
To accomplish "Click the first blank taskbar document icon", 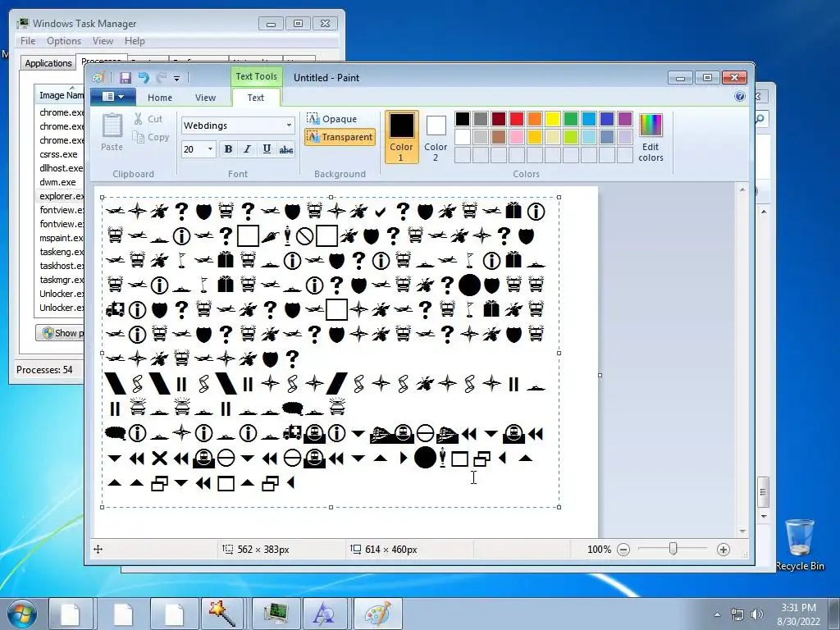I will click(x=71, y=614).
